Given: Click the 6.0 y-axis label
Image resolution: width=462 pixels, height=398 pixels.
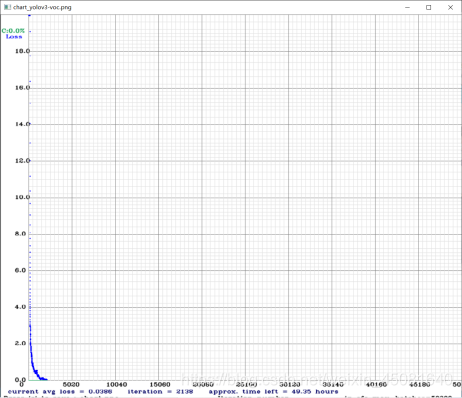Looking at the screenshot, I should 20,270.
